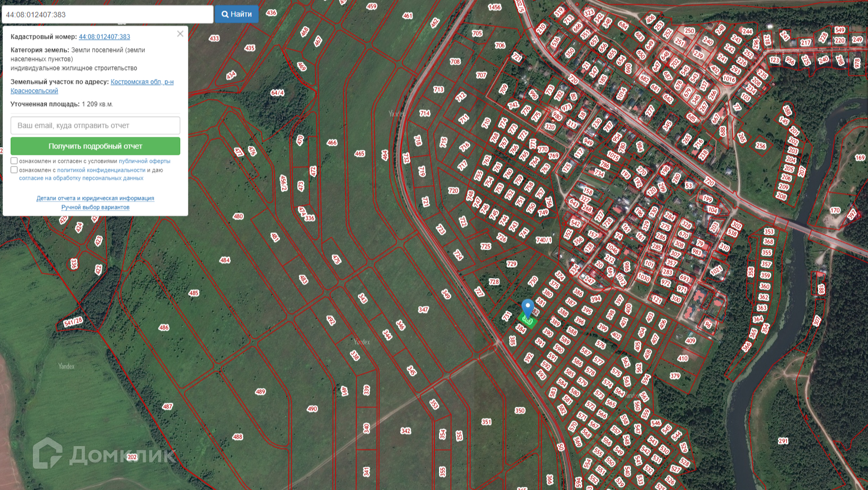This screenshot has width=868, height=490.
Task: Open Детали отчета и юридическая информация link
Action: (x=95, y=198)
